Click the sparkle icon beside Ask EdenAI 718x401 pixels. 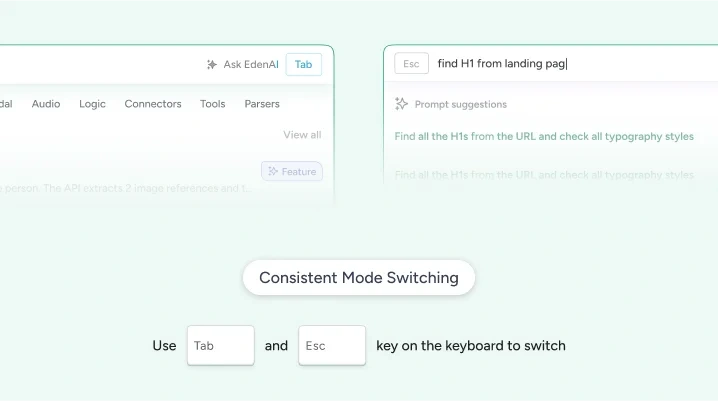click(x=211, y=65)
